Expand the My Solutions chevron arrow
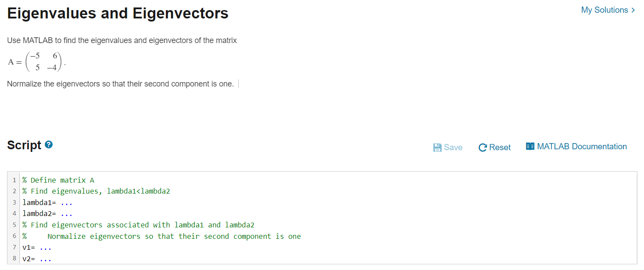 click(633, 10)
